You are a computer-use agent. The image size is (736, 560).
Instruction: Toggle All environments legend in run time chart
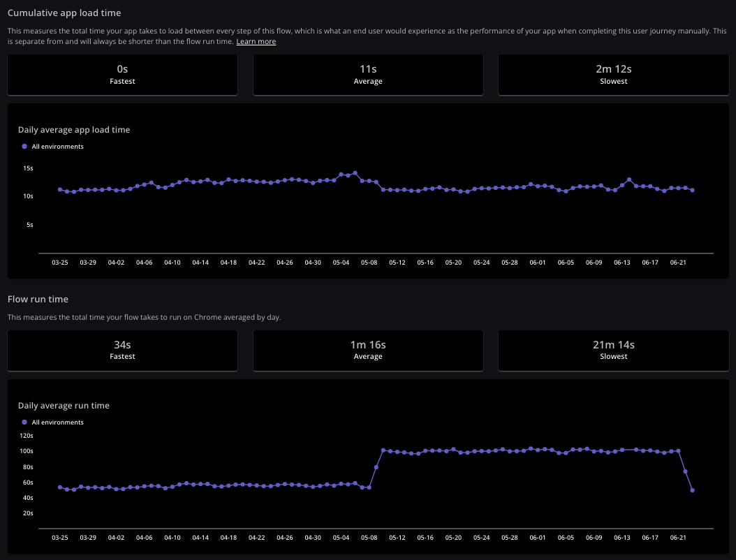coord(57,422)
